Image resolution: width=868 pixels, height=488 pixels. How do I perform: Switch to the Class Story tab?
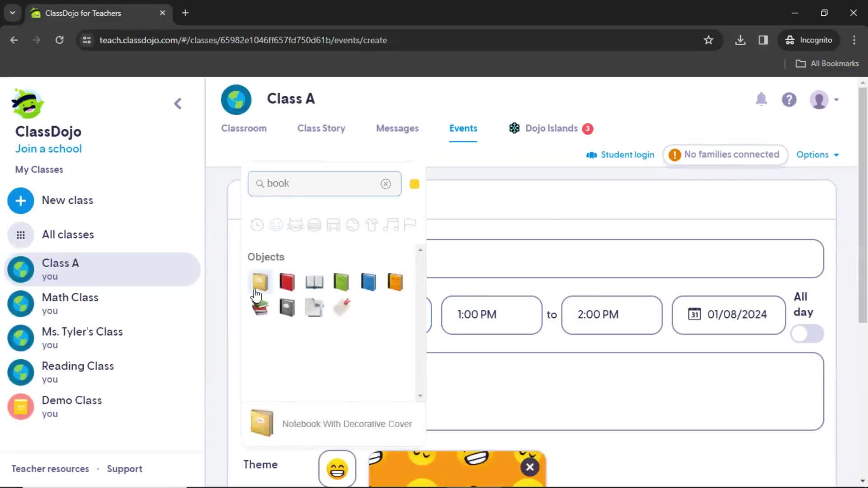pyautogui.click(x=321, y=128)
